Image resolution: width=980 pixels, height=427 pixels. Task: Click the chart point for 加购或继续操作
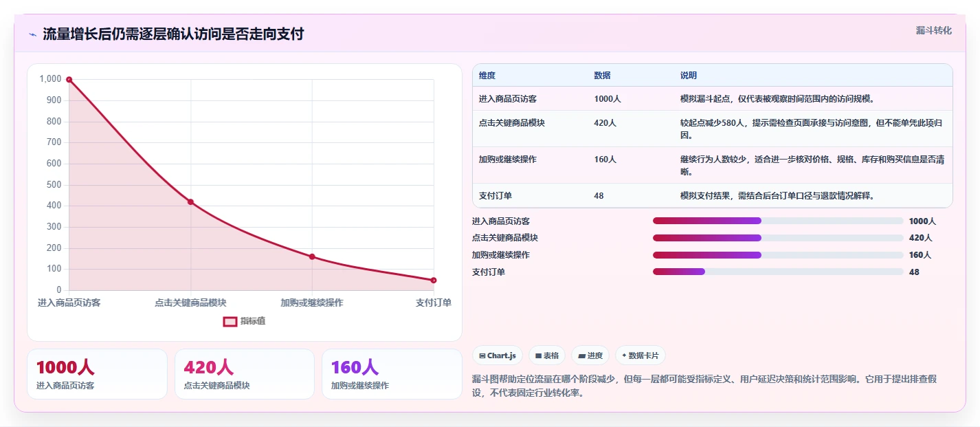[x=312, y=256]
